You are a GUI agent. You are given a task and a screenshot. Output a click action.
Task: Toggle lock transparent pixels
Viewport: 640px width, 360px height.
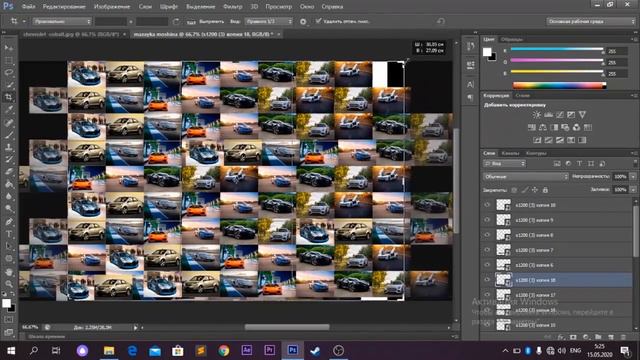[x=514, y=190]
